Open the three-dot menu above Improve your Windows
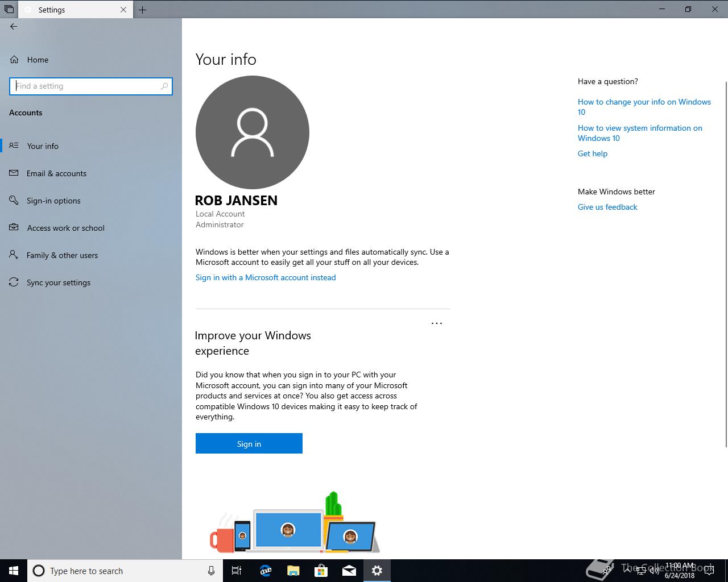The image size is (728, 582). click(437, 323)
